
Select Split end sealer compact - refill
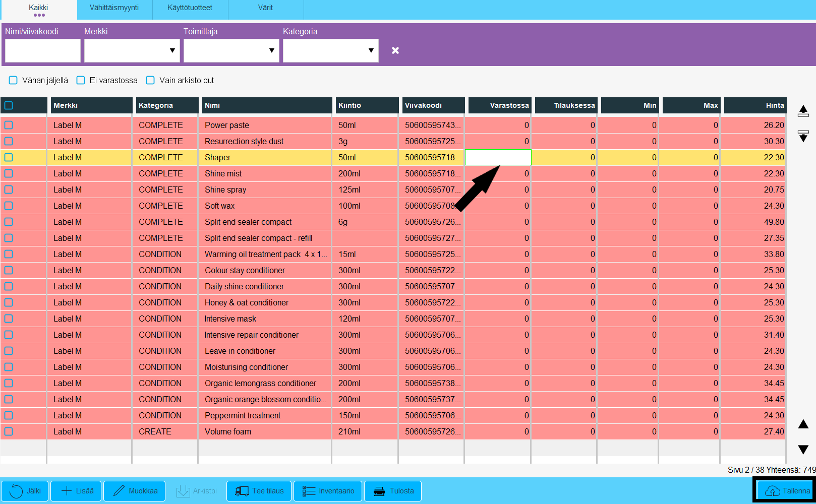[258, 238]
